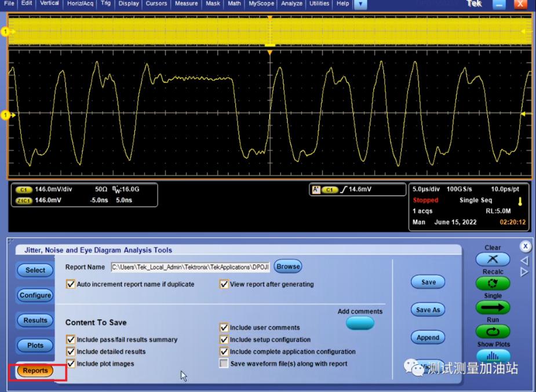Open the Analyze menu
Image resolution: width=536 pixels, height=392 pixels.
[291, 3]
